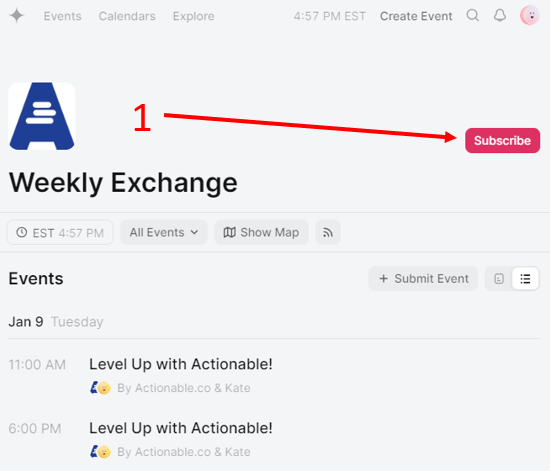Click the Create Event link
The image size is (550, 471).
point(416,16)
